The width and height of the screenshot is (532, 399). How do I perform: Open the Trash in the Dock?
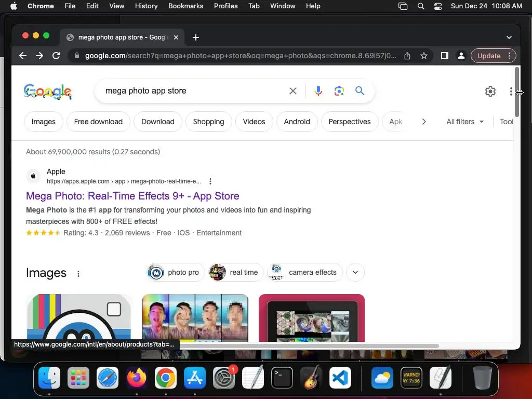pyautogui.click(x=483, y=378)
